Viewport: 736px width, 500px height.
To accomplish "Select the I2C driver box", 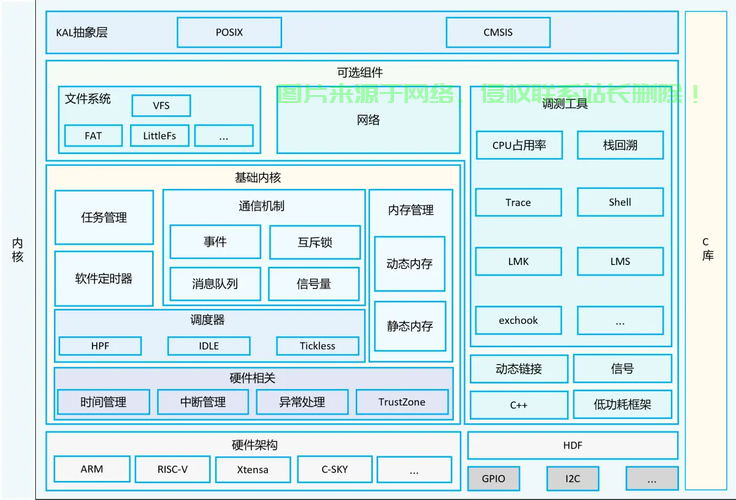I will (x=573, y=478).
